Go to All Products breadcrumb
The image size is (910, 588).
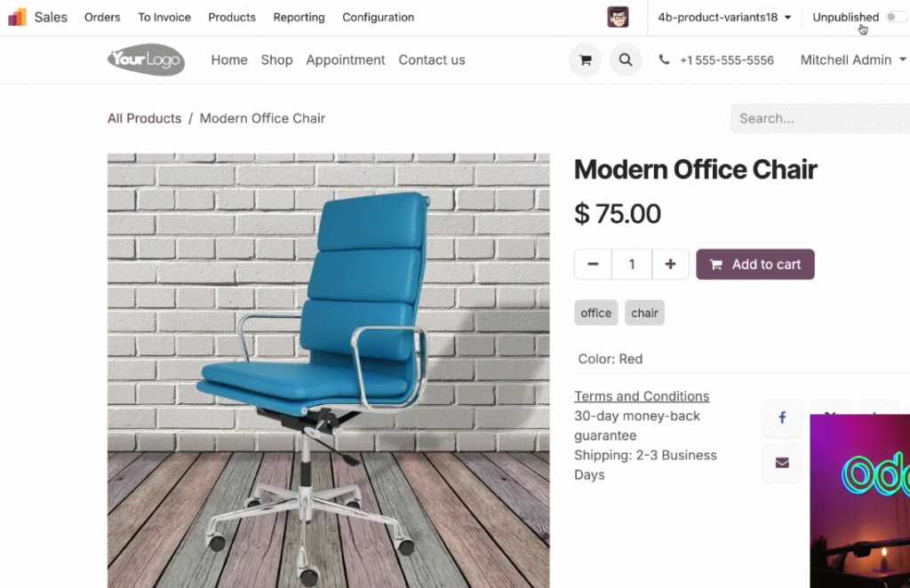pos(145,118)
